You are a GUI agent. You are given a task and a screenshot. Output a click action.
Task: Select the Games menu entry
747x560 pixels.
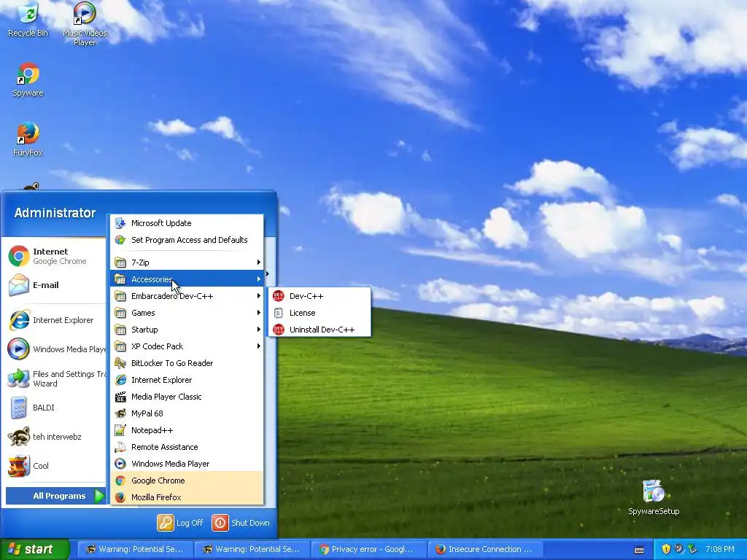coord(187,313)
